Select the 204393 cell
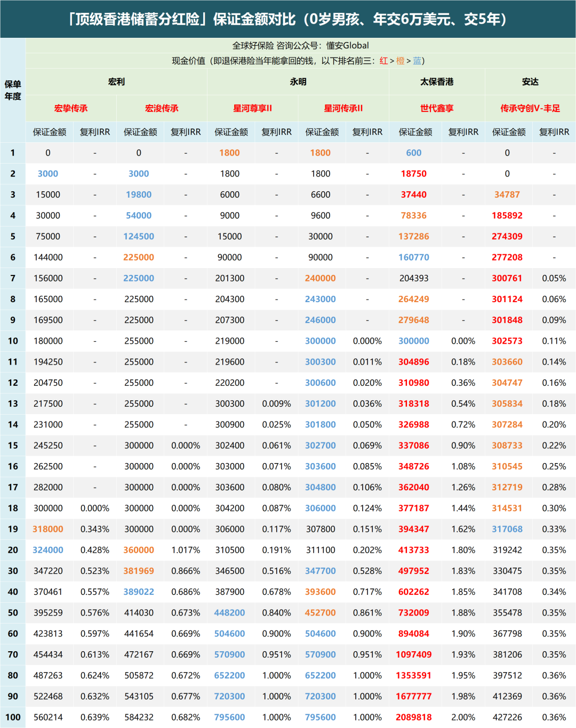This screenshot has width=576, height=728. coord(414,278)
